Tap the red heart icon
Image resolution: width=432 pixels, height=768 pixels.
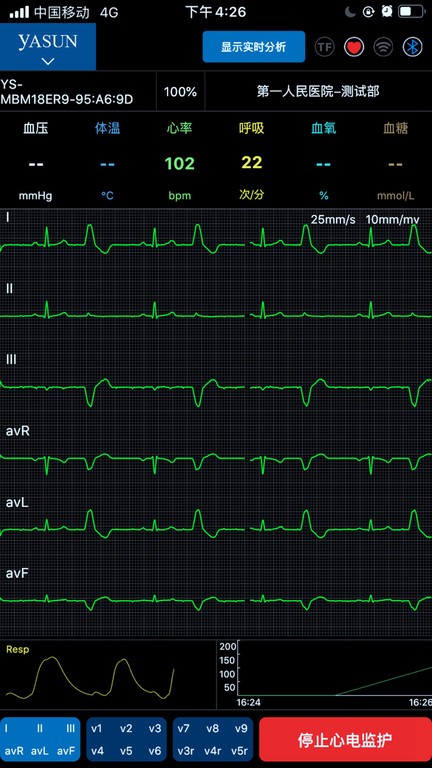[354, 47]
